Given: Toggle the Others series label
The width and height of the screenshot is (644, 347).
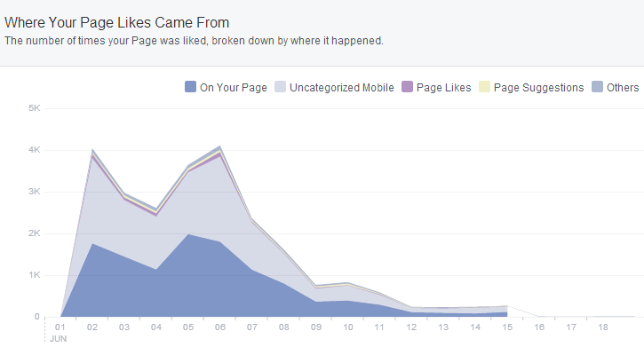Looking at the screenshot, I should click(623, 87).
